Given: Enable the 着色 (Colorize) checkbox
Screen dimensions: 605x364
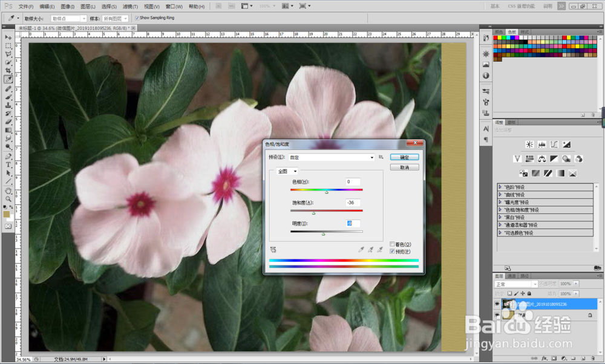Looking at the screenshot, I should [x=393, y=244].
